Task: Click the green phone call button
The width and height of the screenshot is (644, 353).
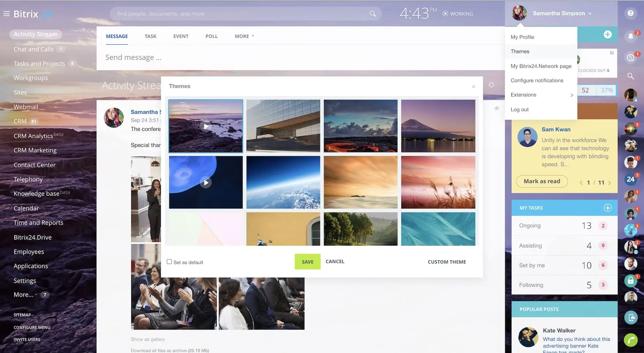Action: [x=630, y=340]
